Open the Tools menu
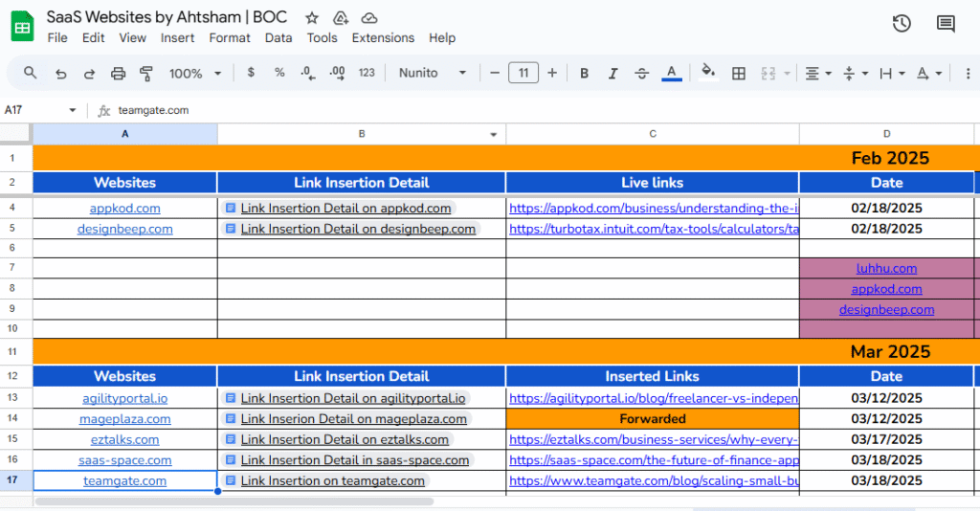980x511 pixels. [322, 38]
